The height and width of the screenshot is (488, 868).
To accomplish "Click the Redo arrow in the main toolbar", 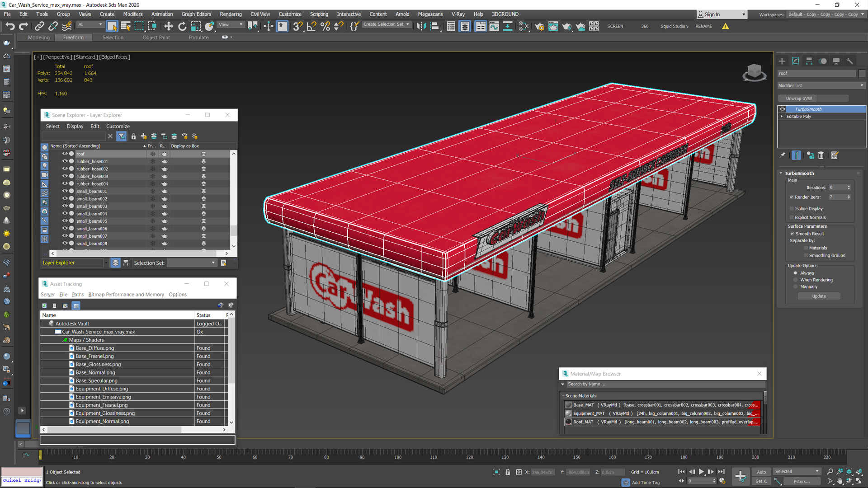I will point(24,26).
